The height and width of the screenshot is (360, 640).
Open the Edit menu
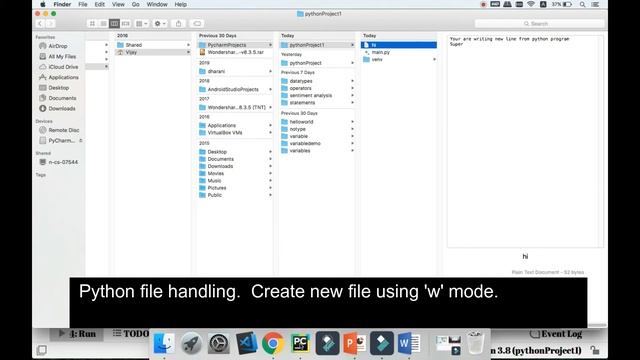[x=100, y=4]
